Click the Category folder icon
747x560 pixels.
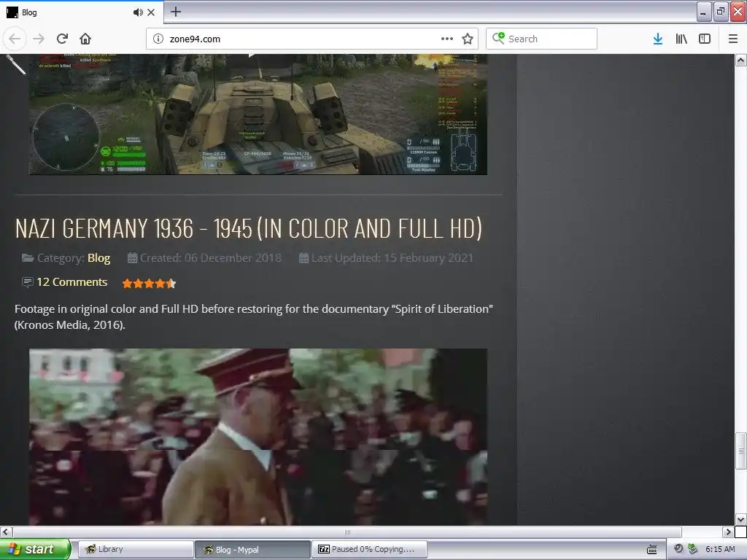click(28, 257)
